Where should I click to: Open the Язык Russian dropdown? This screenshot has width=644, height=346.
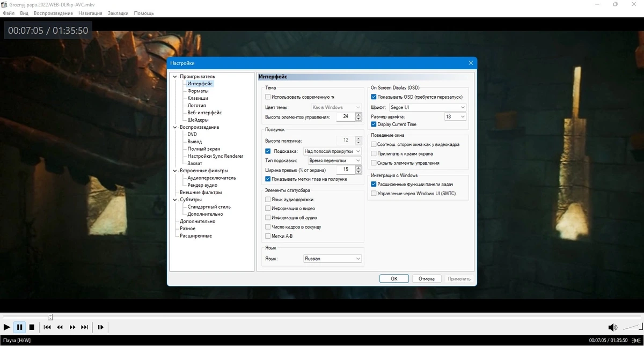tap(333, 259)
